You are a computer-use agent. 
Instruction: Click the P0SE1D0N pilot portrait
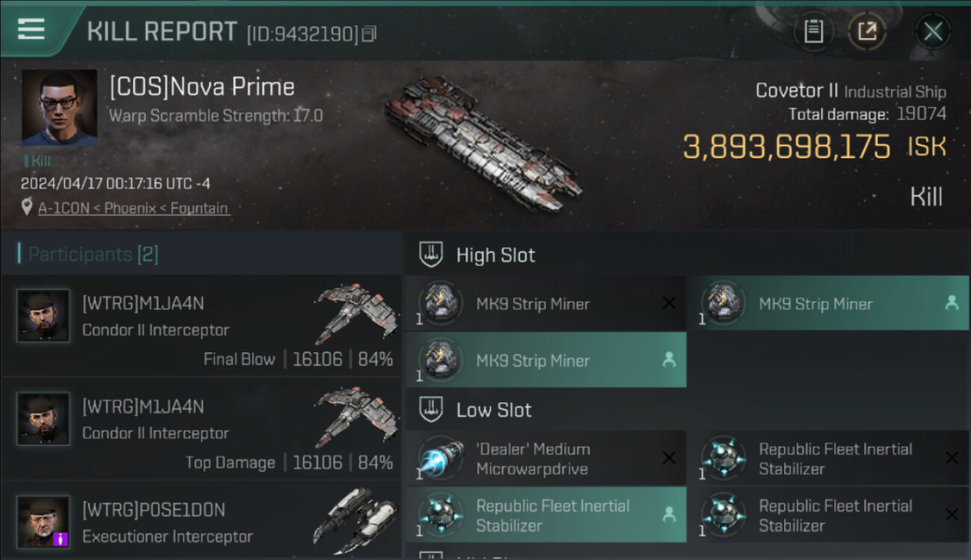(x=43, y=521)
